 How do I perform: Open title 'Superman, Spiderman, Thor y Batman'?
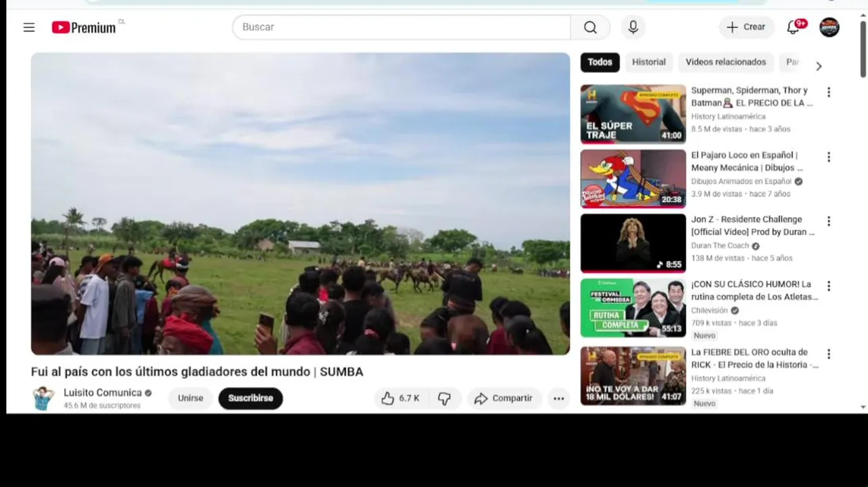point(751,97)
